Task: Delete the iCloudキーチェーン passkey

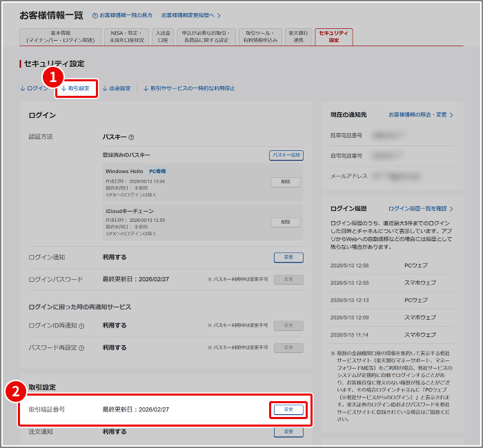Action: tap(286, 222)
